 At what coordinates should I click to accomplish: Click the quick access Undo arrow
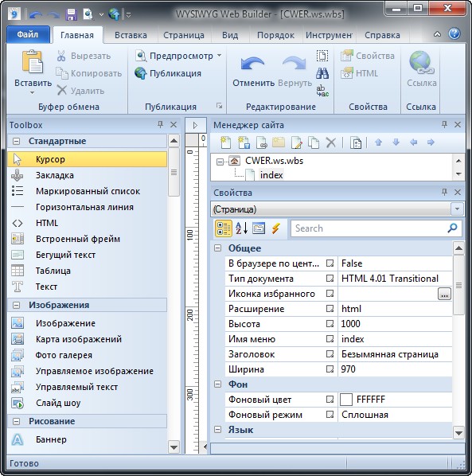click(36, 14)
